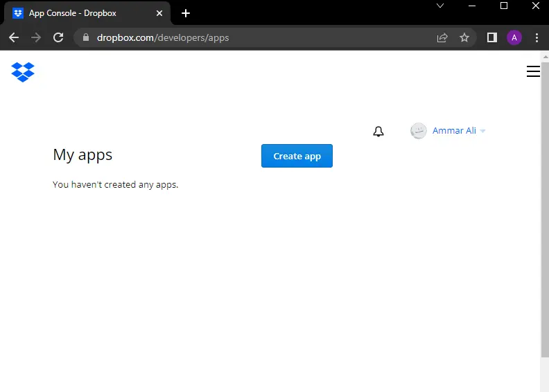Screen dimensions: 549x392
Task: Click the Create app button
Action: pos(297,156)
